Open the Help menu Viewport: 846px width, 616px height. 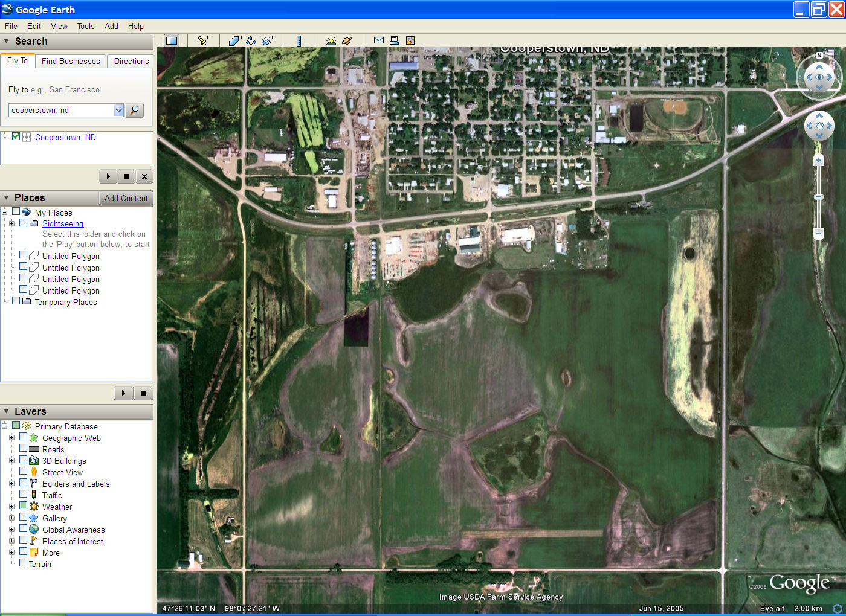point(136,26)
